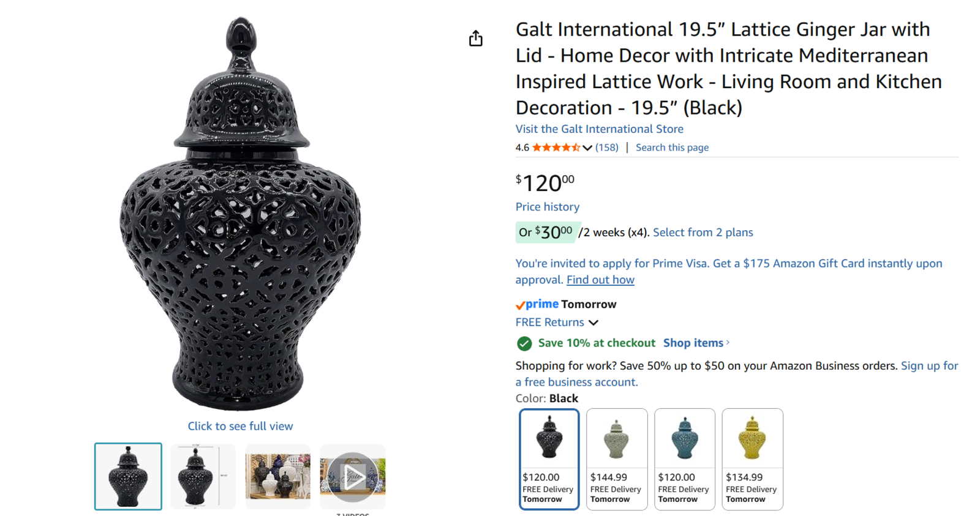Visit the Galt International Store

click(x=599, y=129)
